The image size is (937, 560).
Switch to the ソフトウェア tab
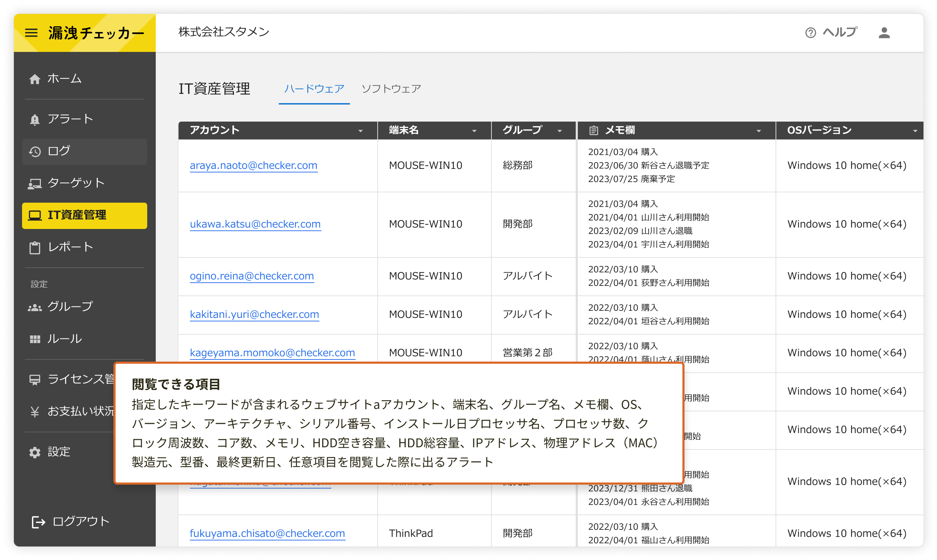pos(391,89)
